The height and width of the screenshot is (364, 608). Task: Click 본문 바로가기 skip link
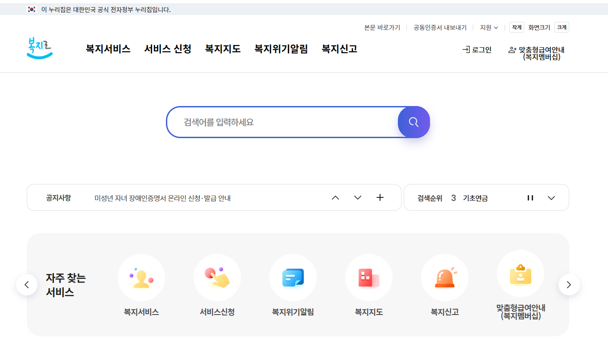click(382, 28)
